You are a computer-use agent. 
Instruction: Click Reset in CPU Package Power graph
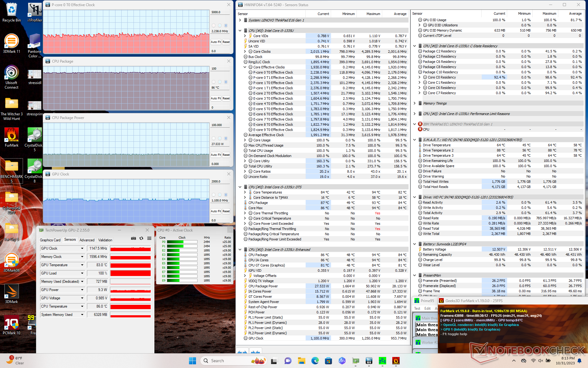click(226, 155)
